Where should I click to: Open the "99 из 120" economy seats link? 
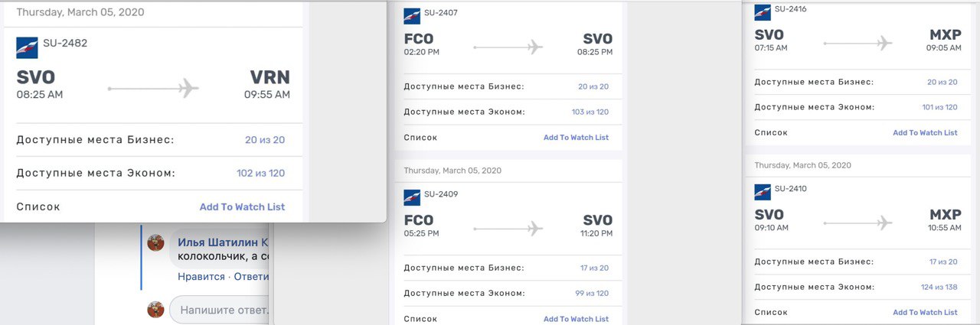click(x=592, y=294)
